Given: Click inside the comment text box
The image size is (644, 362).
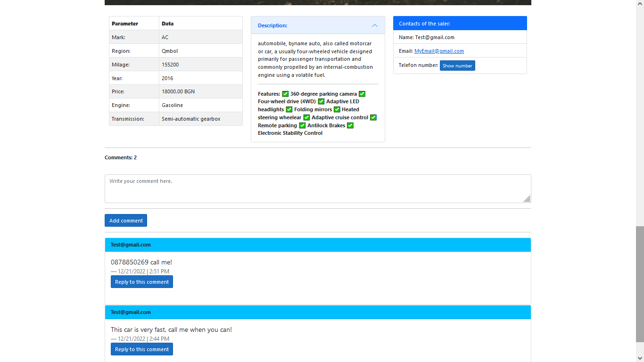Looking at the screenshot, I should [x=317, y=189].
